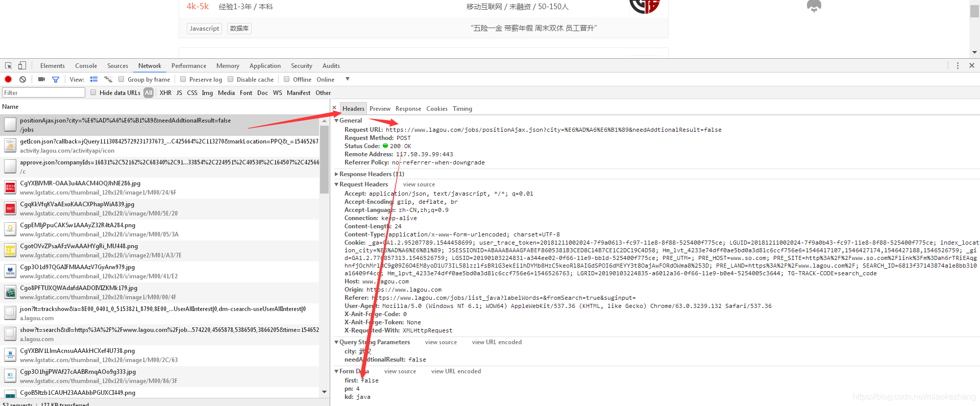
Task: Open the Cookies tab of the request
Action: coord(437,109)
